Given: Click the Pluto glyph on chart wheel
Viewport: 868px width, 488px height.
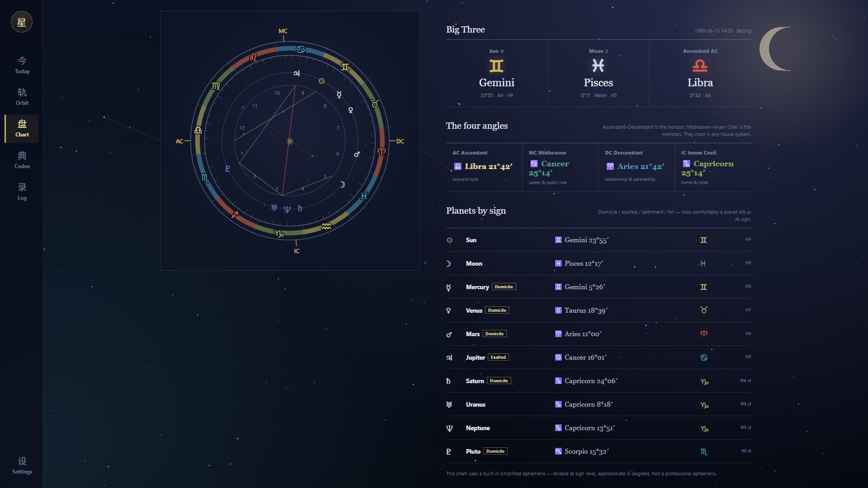Looking at the screenshot, I should pos(227,169).
